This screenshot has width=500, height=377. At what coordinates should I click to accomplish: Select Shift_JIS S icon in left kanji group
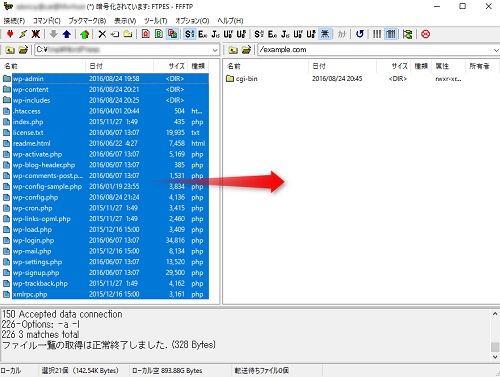(x=190, y=34)
